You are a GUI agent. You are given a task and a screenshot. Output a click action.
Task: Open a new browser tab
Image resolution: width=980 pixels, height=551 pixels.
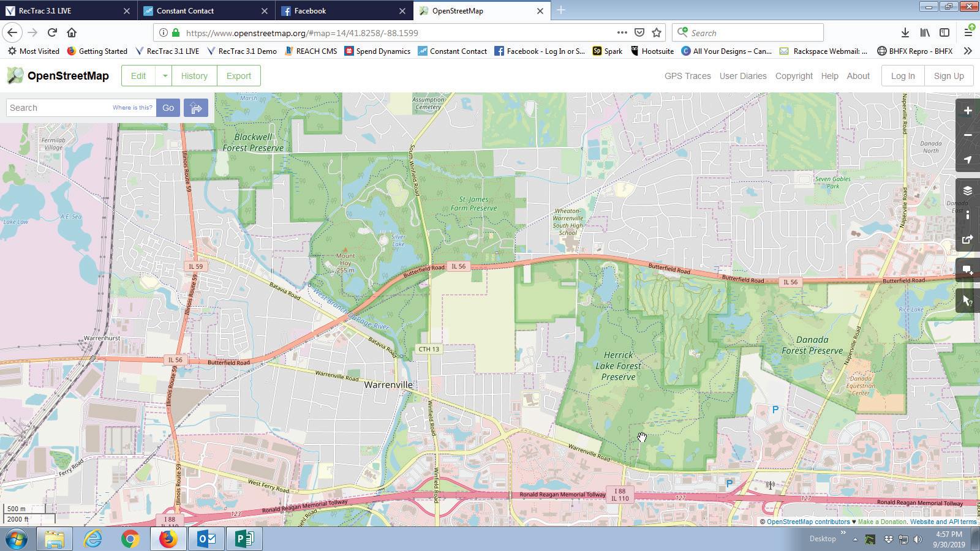coord(560,10)
